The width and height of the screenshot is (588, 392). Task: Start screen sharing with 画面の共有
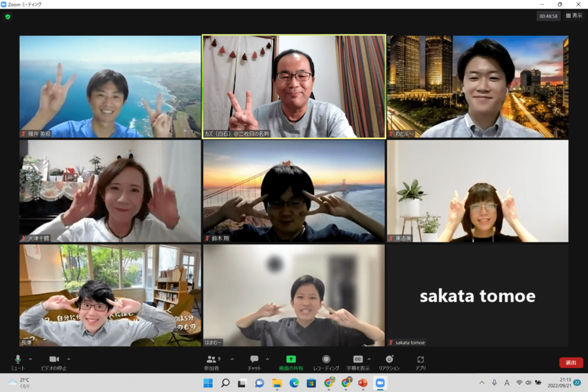(x=291, y=362)
